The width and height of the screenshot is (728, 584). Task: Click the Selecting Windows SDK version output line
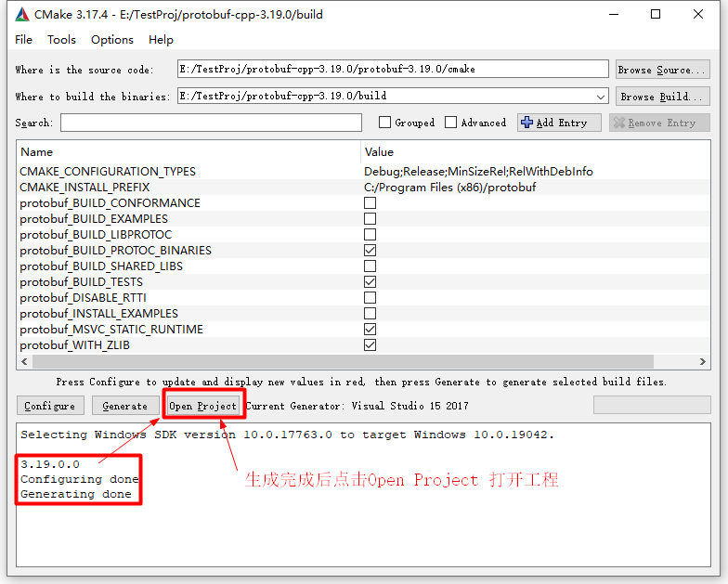[288, 435]
